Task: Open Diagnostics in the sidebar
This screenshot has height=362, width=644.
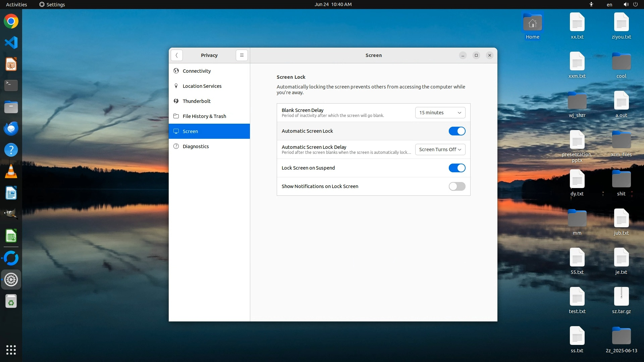Action: (196, 146)
